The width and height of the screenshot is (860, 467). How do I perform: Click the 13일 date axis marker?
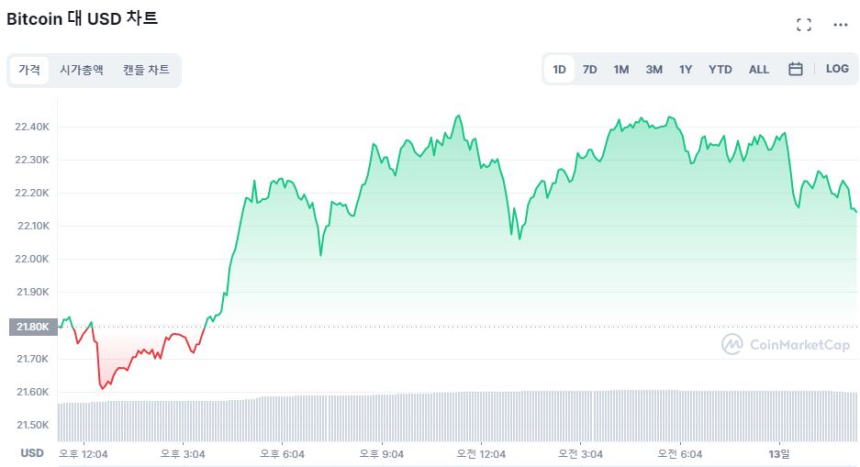pos(779,453)
